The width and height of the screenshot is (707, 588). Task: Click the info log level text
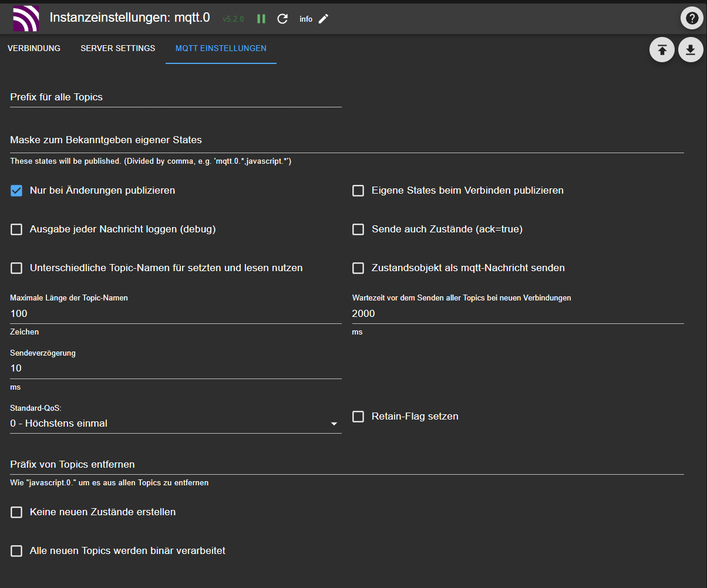click(306, 19)
